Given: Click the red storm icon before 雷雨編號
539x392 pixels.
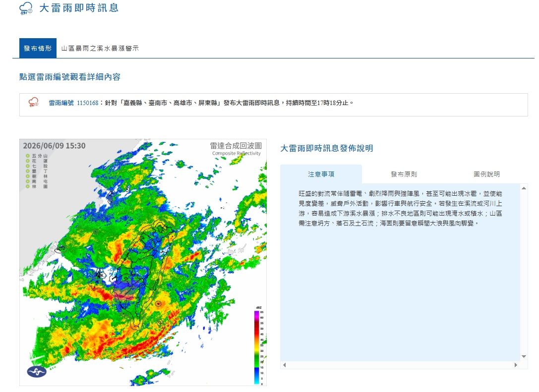Looking at the screenshot, I should [x=33, y=103].
